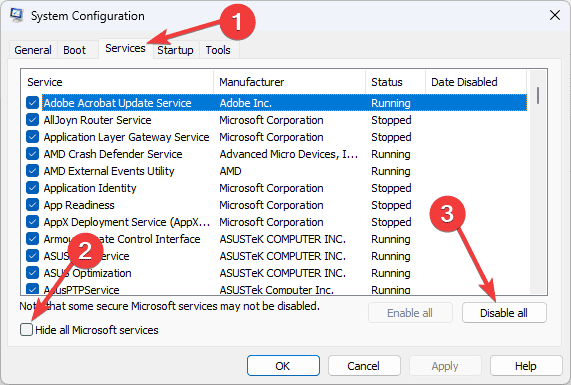Viewport: 571px width, 385px height.
Task: Uncheck AllJoyn Router Service checkbox
Action: [32, 120]
